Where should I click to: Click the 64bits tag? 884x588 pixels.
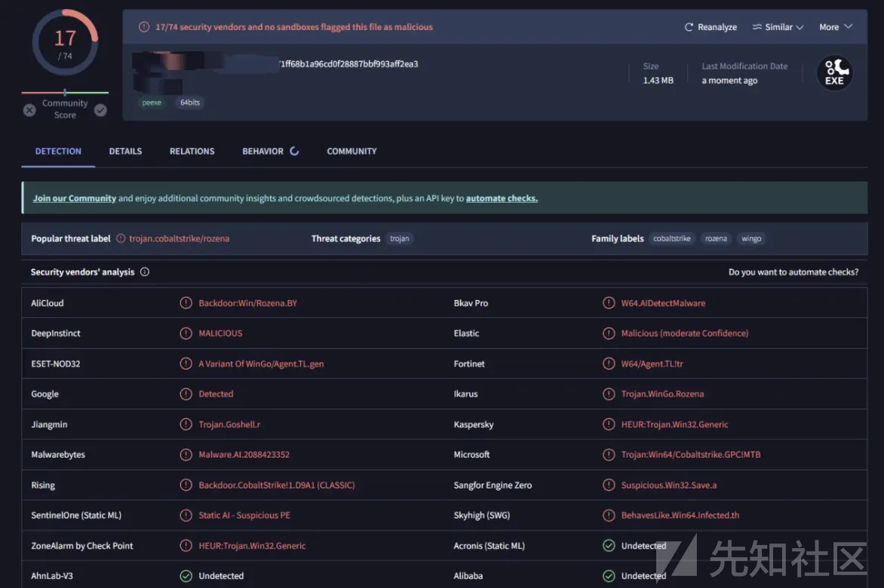pyautogui.click(x=190, y=103)
